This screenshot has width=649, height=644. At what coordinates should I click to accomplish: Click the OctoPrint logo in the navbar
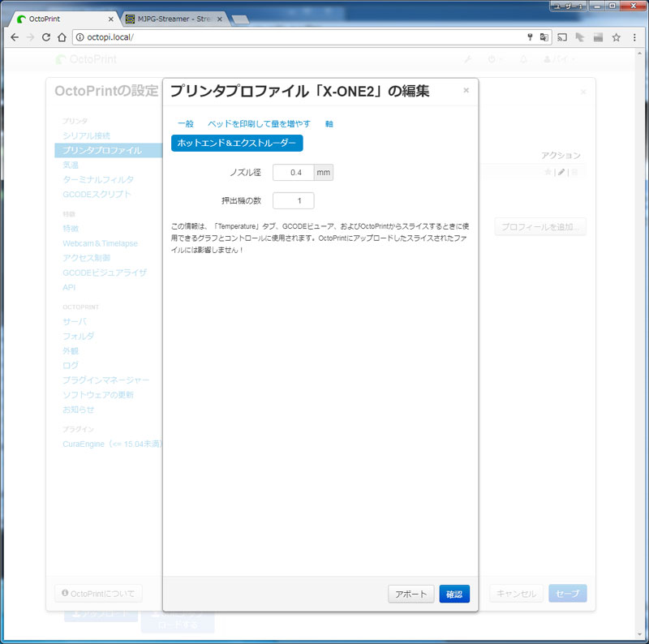[86, 59]
